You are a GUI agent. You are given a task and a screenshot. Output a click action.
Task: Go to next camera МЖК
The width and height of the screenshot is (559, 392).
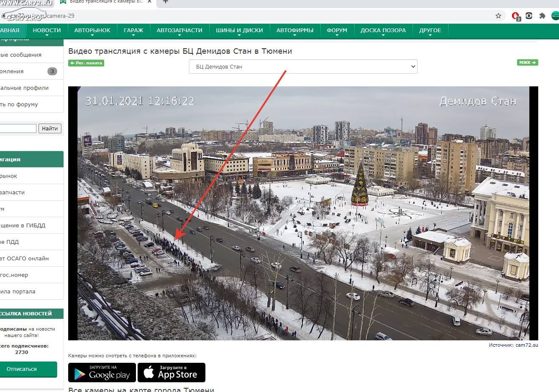coord(527,62)
